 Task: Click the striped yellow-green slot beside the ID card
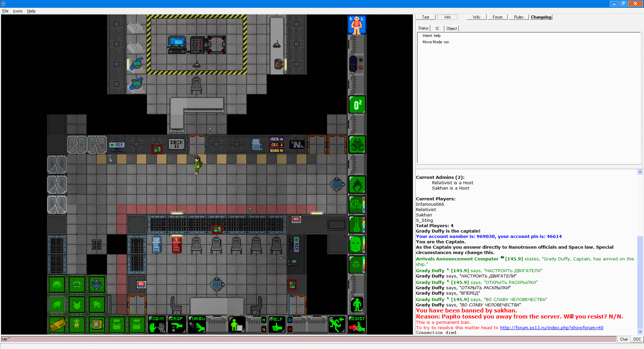77,325
